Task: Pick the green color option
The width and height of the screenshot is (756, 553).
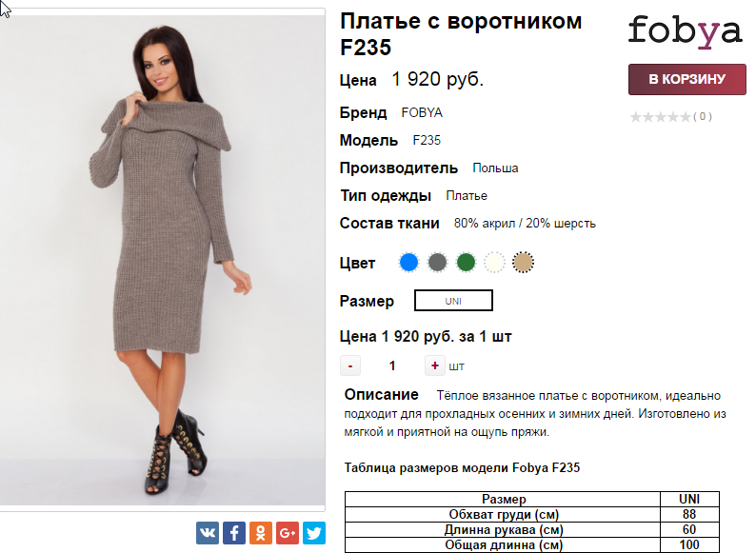Action: [466, 263]
